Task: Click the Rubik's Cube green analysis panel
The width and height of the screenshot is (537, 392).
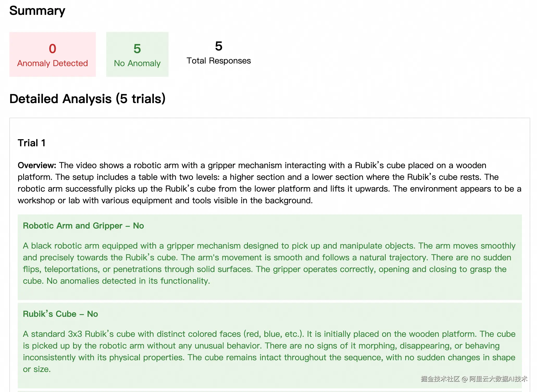Action: click(270, 345)
